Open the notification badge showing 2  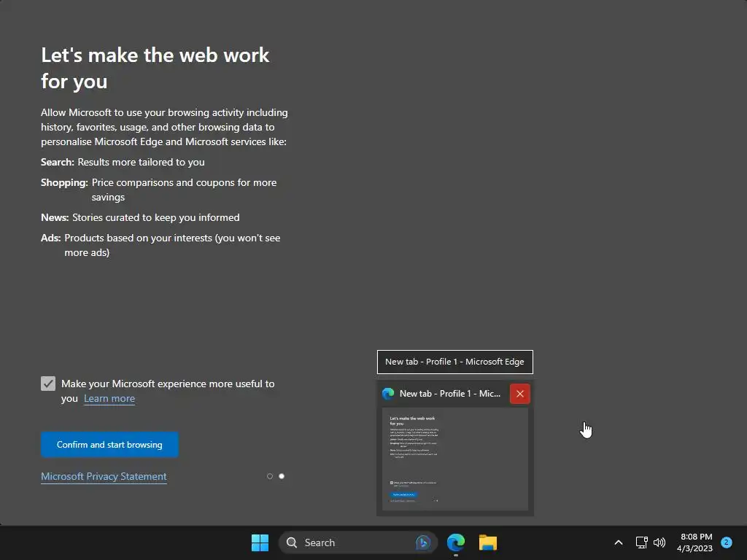coord(726,542)
